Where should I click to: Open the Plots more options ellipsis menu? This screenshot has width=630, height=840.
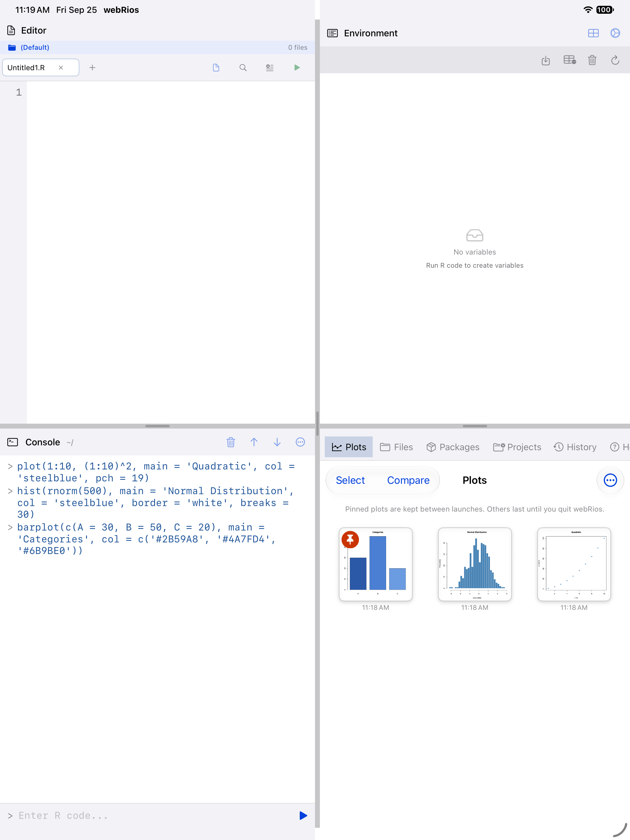tap(610, 480)
